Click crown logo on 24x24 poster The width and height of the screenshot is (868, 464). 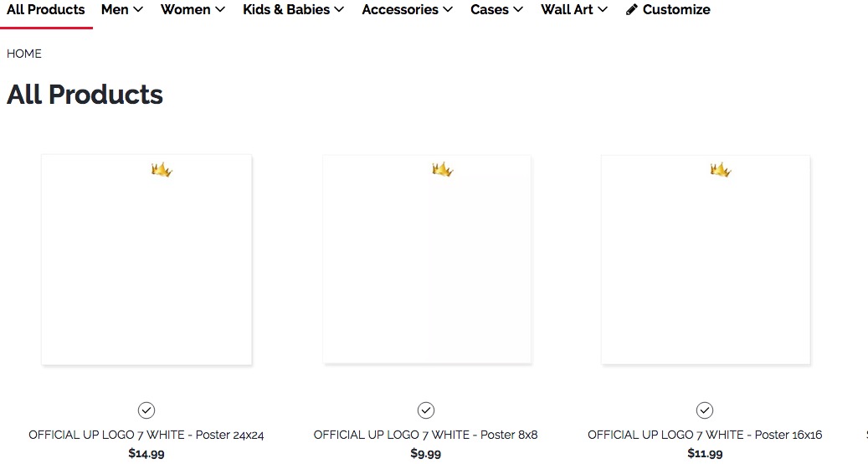click(x=162, y=170)
